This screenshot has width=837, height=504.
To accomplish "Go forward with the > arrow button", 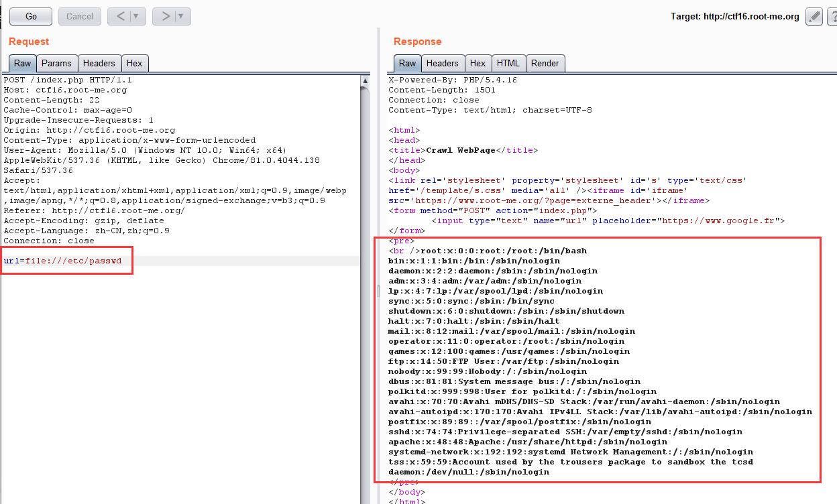I will [165, 16].
